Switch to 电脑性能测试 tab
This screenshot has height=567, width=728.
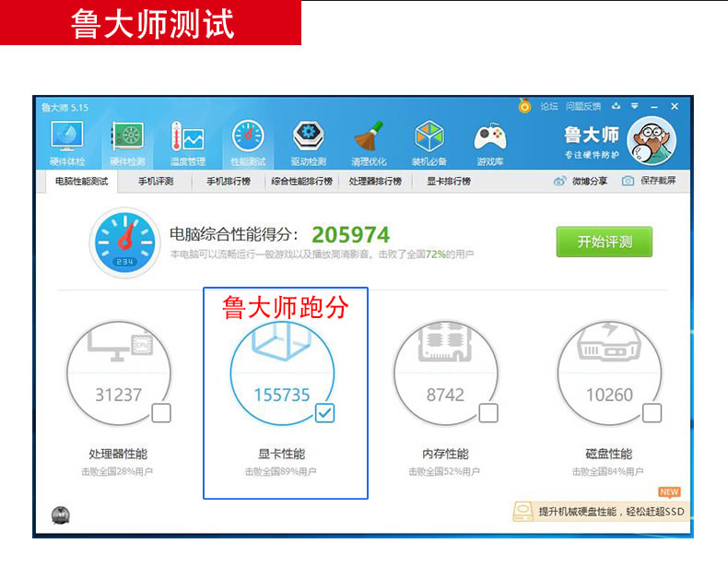point(82,181)
